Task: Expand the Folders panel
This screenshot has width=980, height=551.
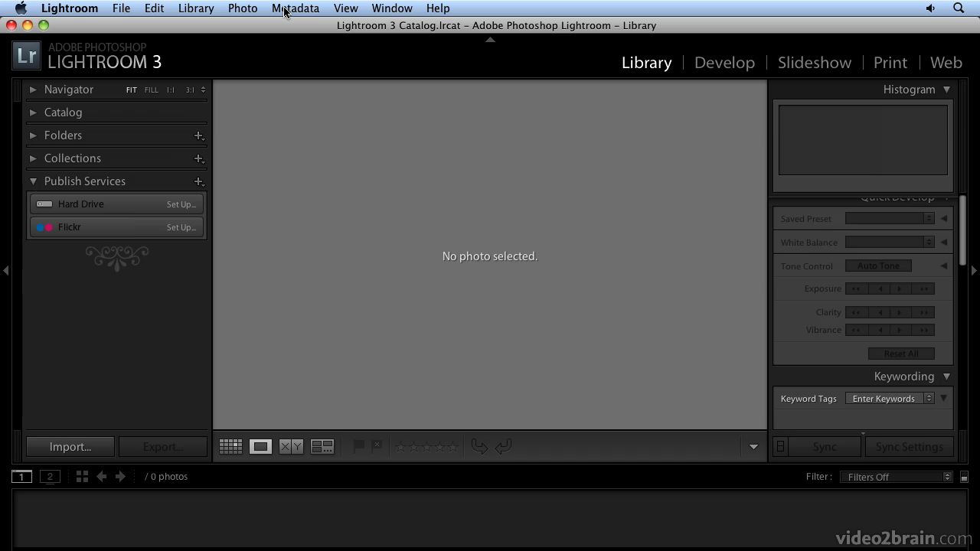Action: 33,135
